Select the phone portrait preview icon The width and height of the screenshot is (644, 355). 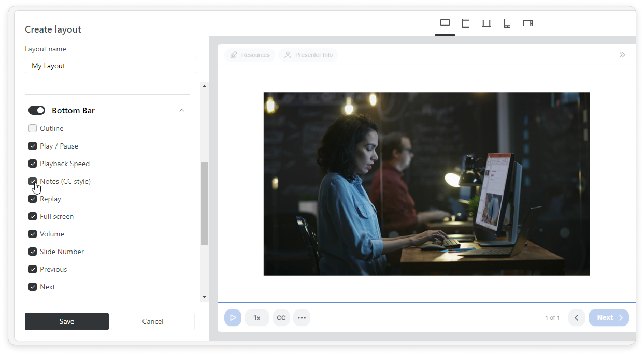(x=507, y=23)
